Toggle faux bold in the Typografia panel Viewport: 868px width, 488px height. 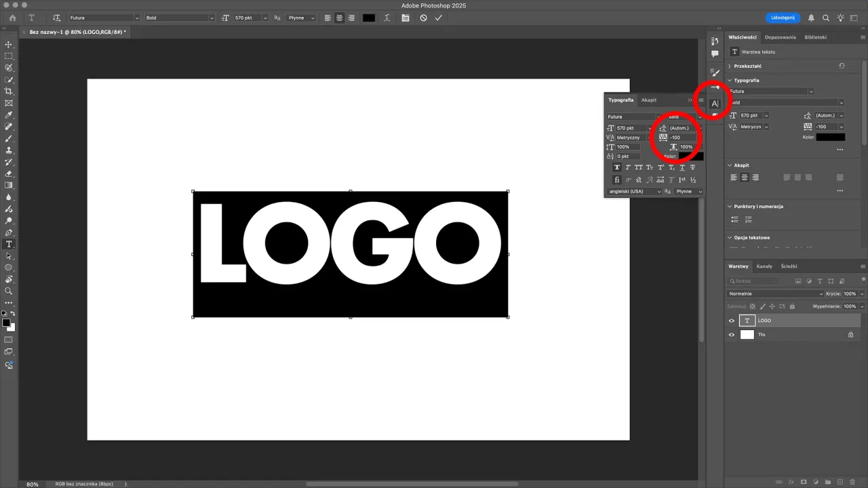coord(618,167)
